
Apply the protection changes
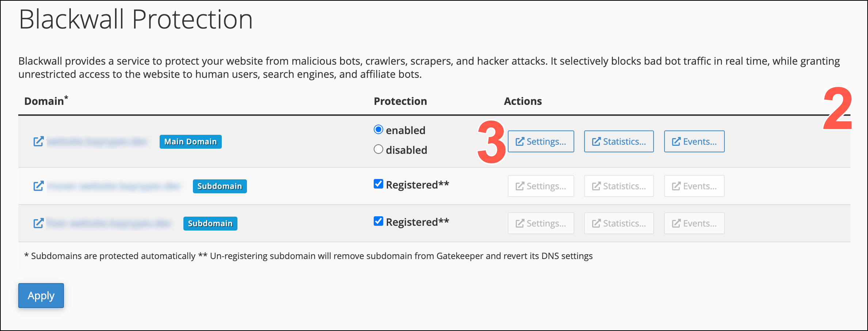point(41,296)
